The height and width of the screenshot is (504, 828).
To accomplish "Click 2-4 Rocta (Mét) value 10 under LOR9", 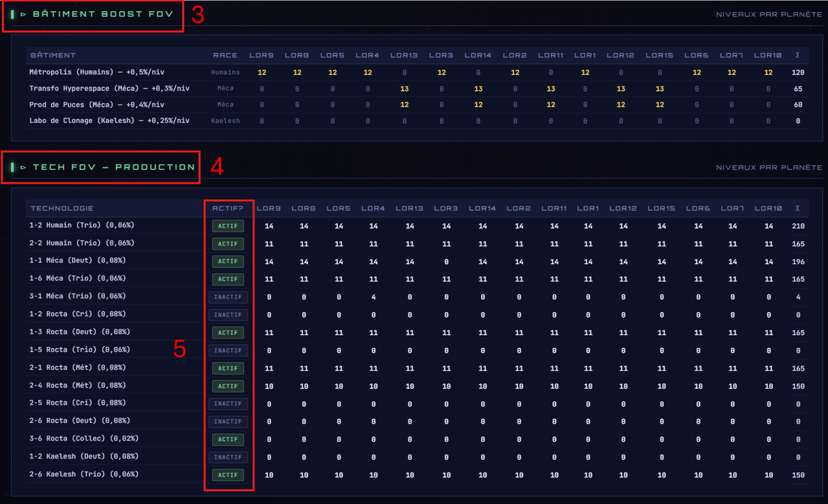I will click(x=269, y=386).
